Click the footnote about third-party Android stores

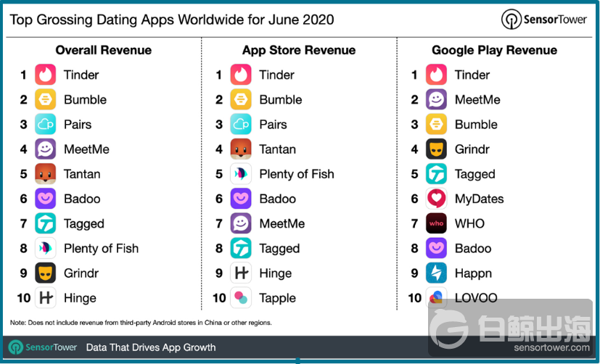pyautogui.click(x=141, y=323)
